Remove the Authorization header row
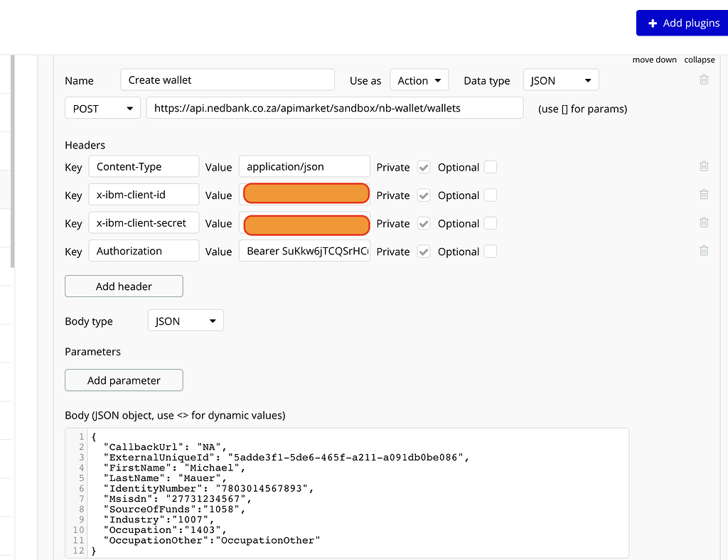This screenshot has width=728, height=560. coord(704,250)
